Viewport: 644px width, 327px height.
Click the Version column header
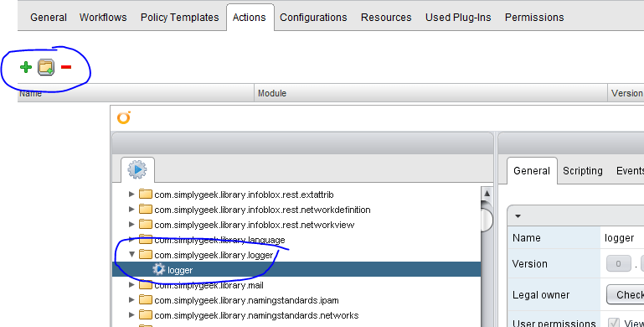[626, 93]
